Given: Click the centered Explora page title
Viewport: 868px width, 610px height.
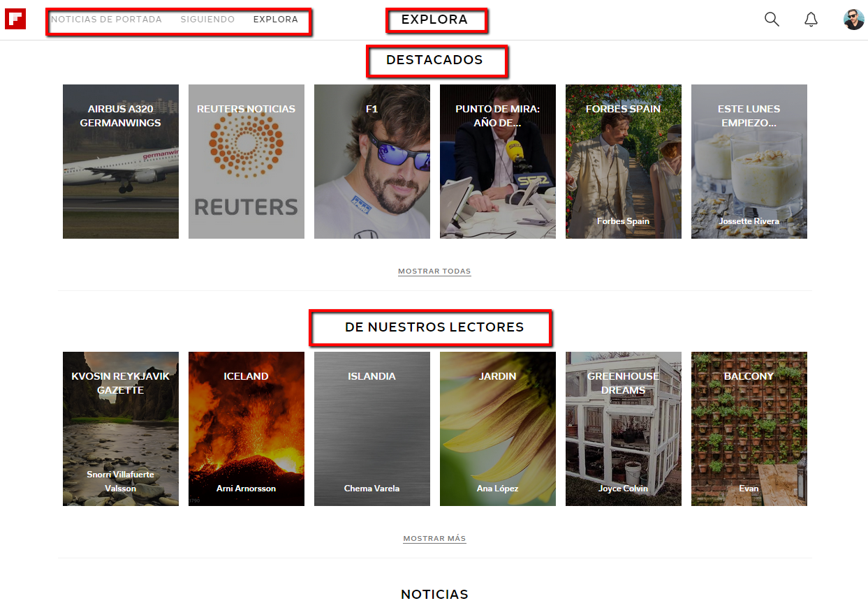Looking at the screenshot, I should click(434, 20).
